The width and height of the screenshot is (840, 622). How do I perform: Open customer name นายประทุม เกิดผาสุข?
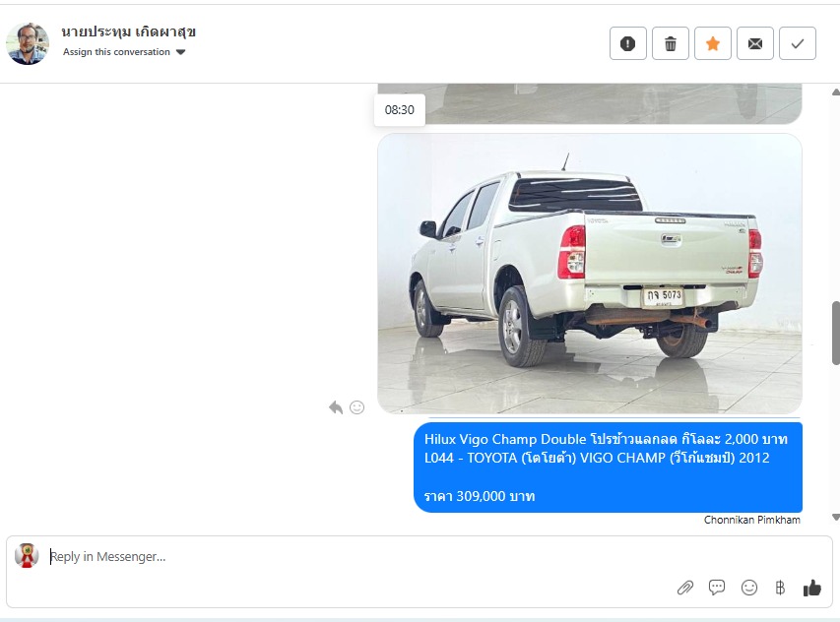pyautogui.click(x=129, y=31)
